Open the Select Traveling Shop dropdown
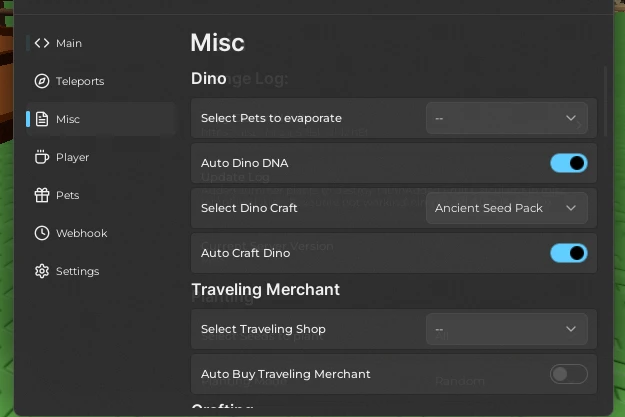This screenshot has width=625, height=417. [507, 329]
